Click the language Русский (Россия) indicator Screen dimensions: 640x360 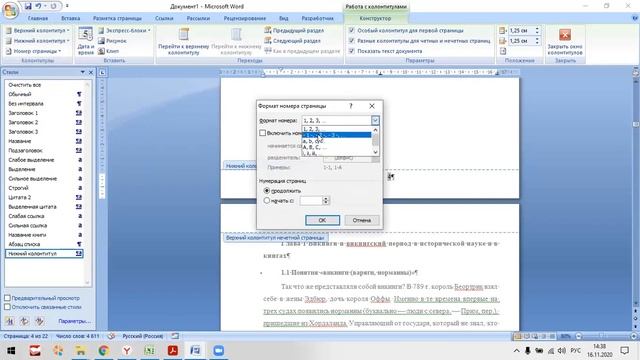pyautogui.click(x=142, y=336)
